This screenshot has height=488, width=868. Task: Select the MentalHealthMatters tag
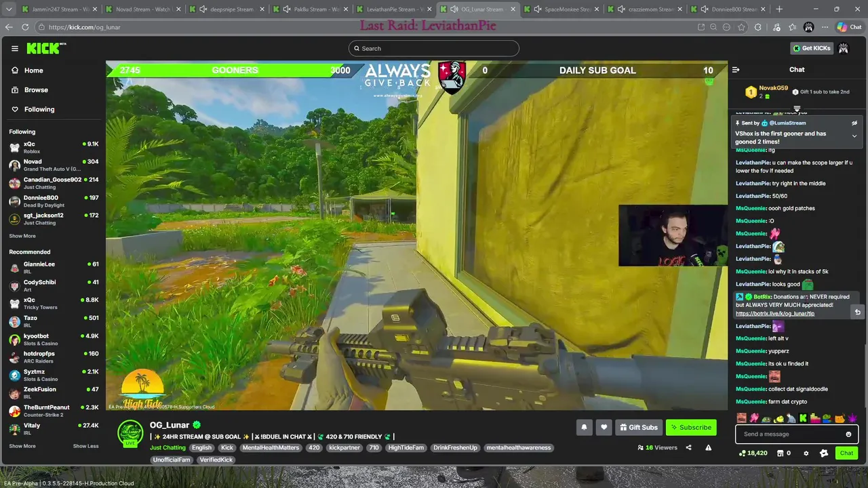click(271, 447)
